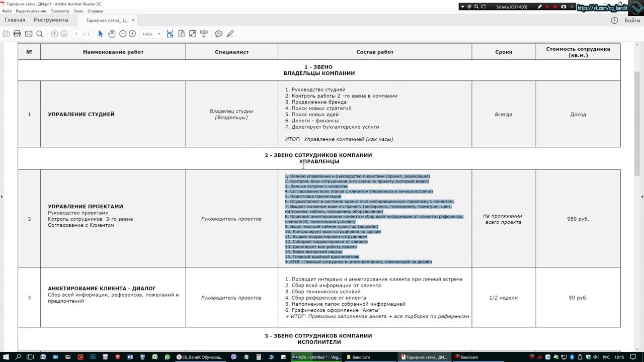
Task: Click the Наименование работ column header
Action: coord(113,52)
